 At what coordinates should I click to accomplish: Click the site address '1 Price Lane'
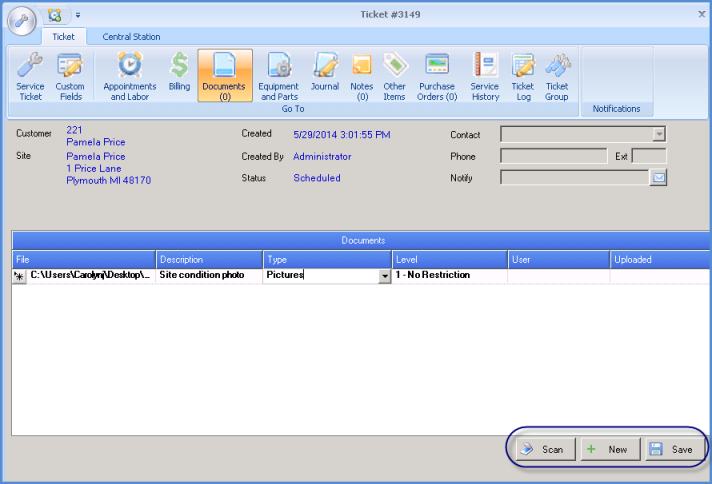point(94,168)
